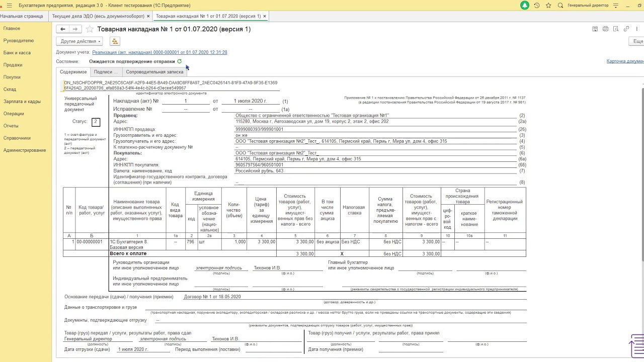Image resolution: width=644 pixels, height=362 pixels.
Task: Close Товарная накладная № 1 tab
Action: click(265, 16)
